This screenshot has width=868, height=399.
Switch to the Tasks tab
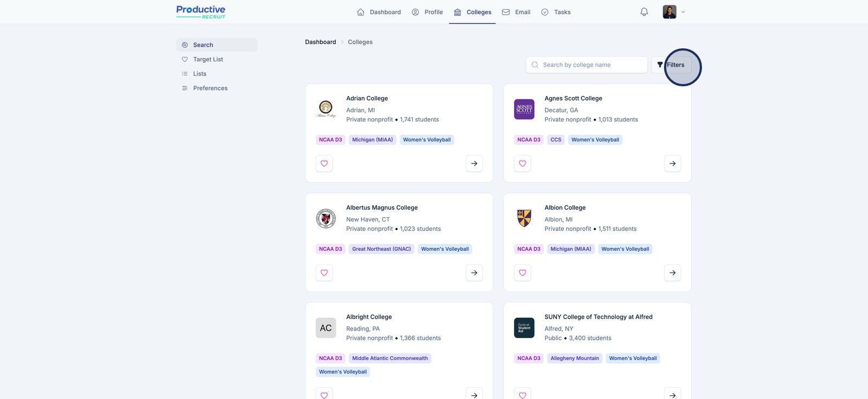tap(556, 12)
